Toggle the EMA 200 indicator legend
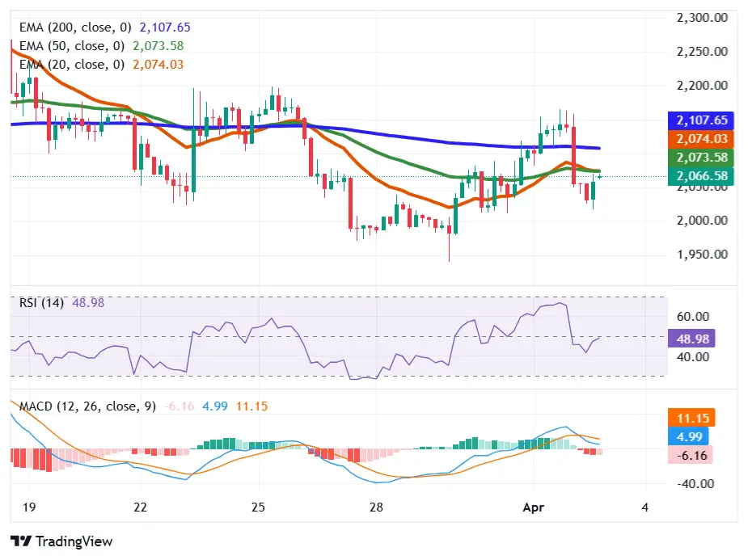This screenshot has height=560, width=748. pos(73,27)
